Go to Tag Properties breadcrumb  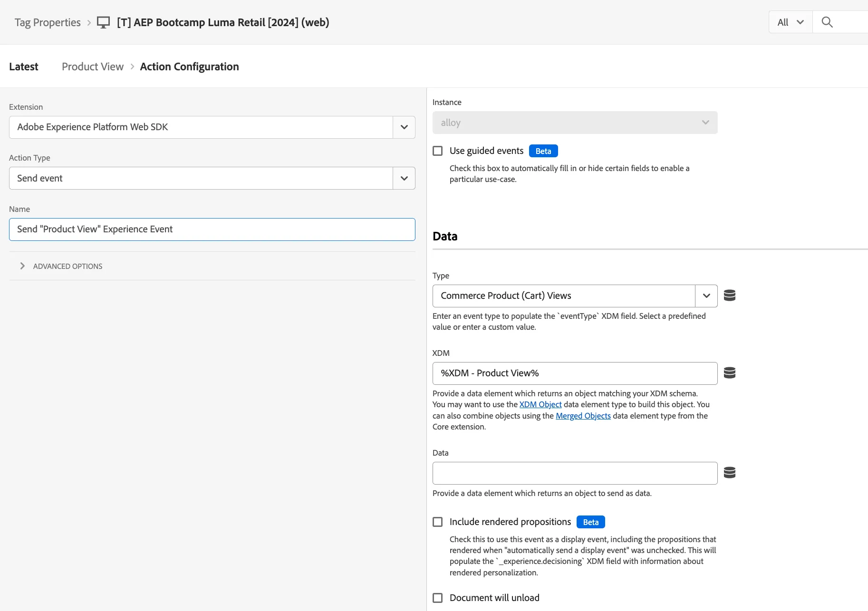pos(48,22)
